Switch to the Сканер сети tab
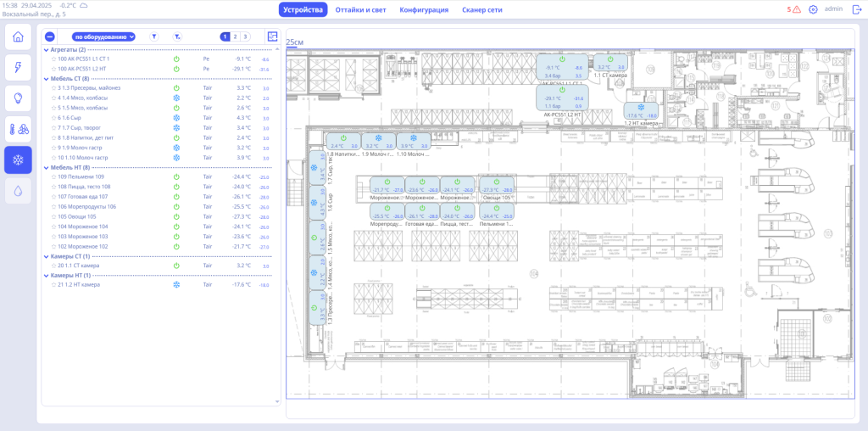Image resolution: width=868 pixels, height=431 pixels. pyautogui.click(x=482, y=10)
